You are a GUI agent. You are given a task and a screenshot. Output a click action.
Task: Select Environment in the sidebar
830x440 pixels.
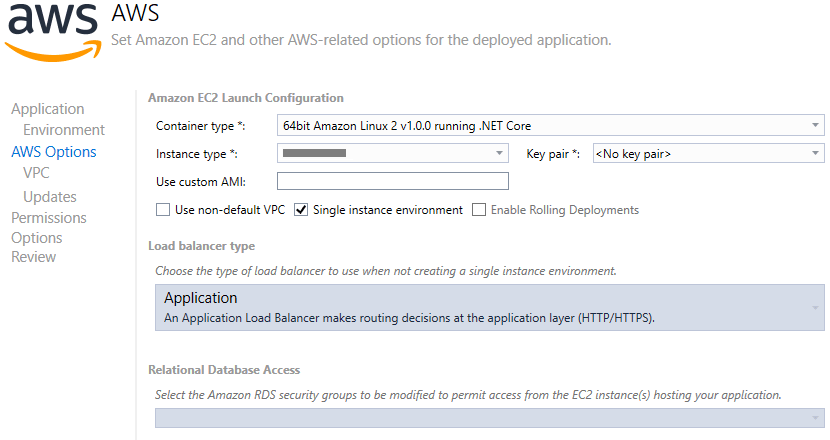[64, 130]
